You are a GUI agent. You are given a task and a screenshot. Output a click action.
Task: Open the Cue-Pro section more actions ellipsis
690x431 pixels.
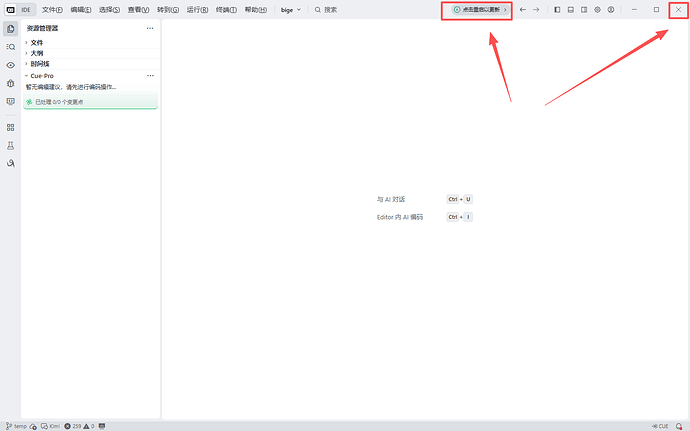click(150, 76)
